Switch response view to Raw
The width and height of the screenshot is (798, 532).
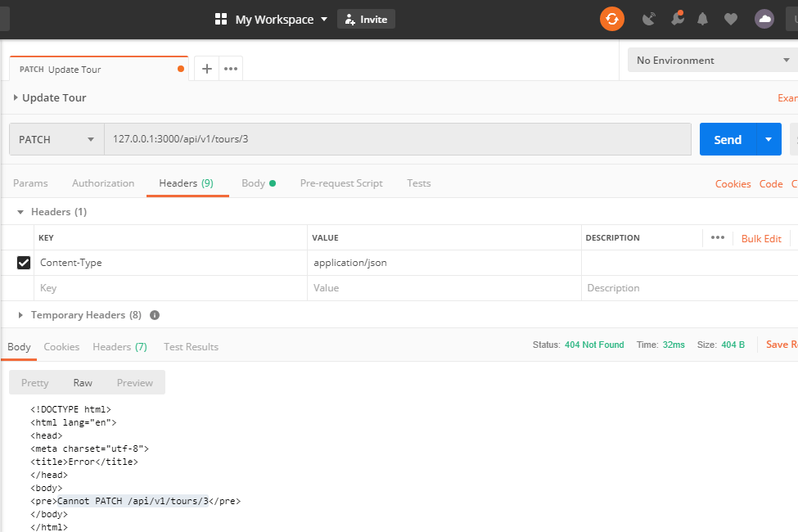pos(82,382)
